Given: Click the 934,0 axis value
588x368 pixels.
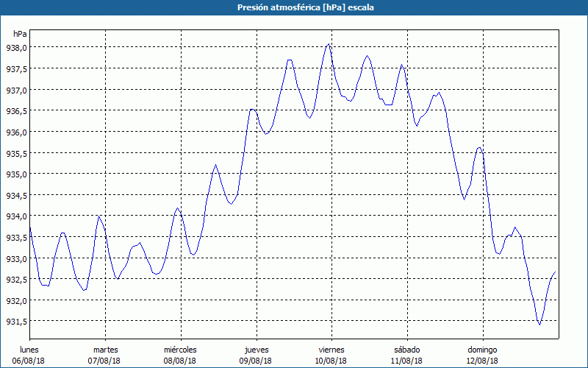Looking at the screenshot, I should click(x=16, y=216).
